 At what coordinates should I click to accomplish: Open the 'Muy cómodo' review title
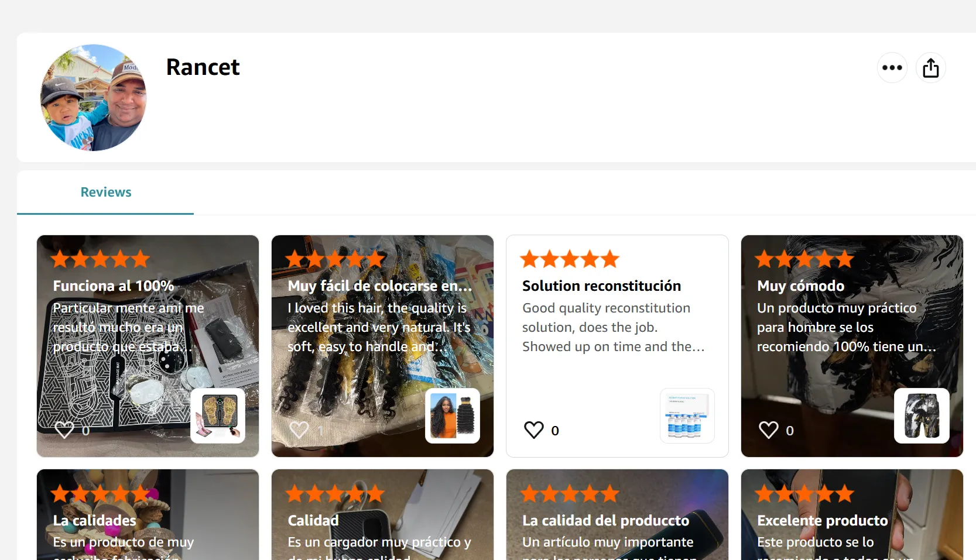tap(800, 286)
